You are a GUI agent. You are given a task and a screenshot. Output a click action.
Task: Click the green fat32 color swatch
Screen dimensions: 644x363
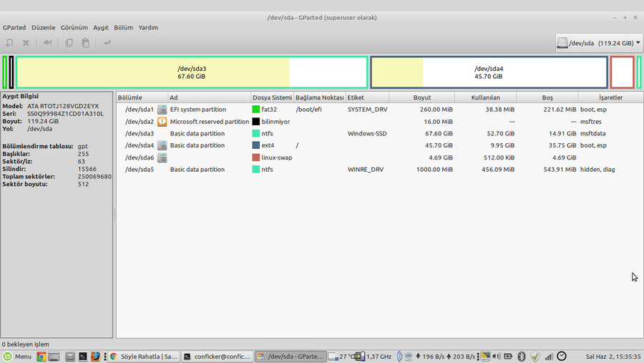(256, 110)
